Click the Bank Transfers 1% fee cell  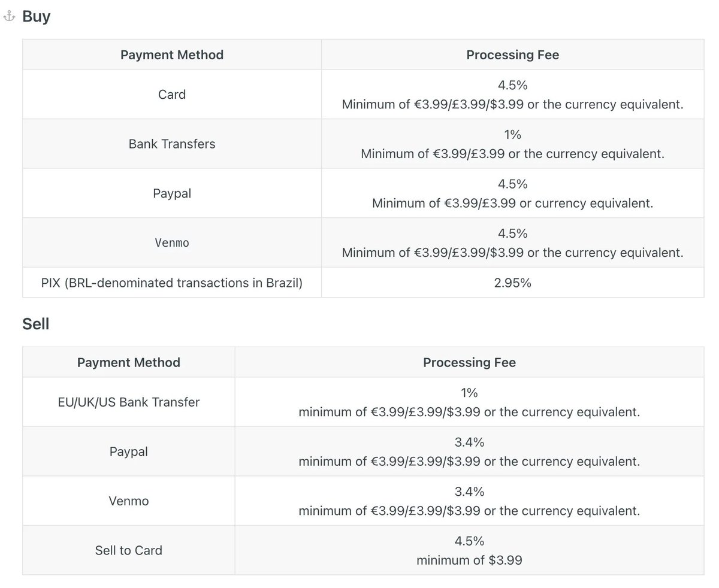512,144
